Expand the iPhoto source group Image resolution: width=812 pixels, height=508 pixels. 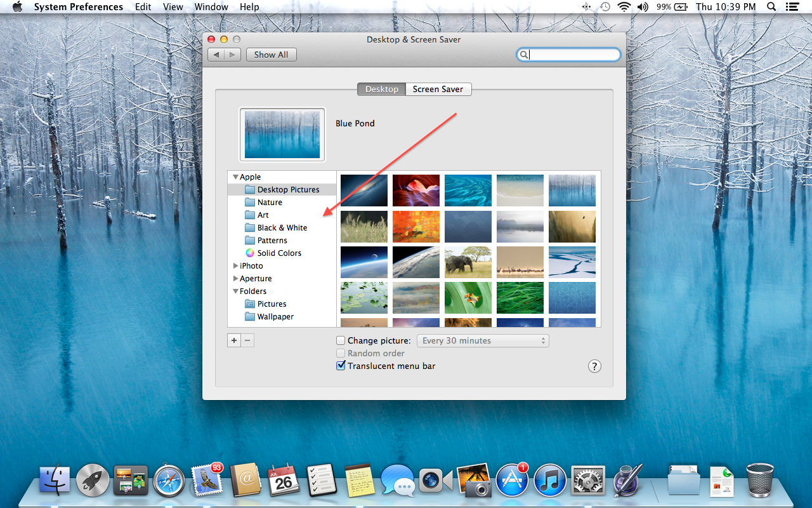pyautogui.click(x=235, y=266)
